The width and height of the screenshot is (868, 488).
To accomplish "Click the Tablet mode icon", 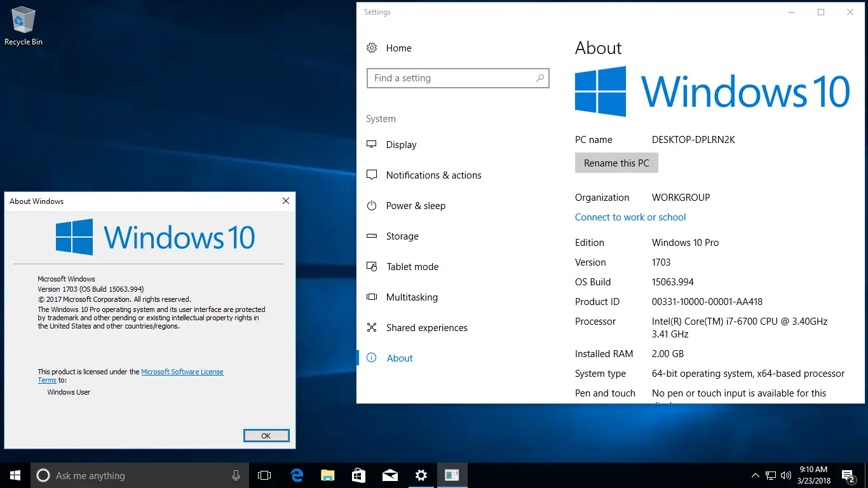I will (372, 267).
